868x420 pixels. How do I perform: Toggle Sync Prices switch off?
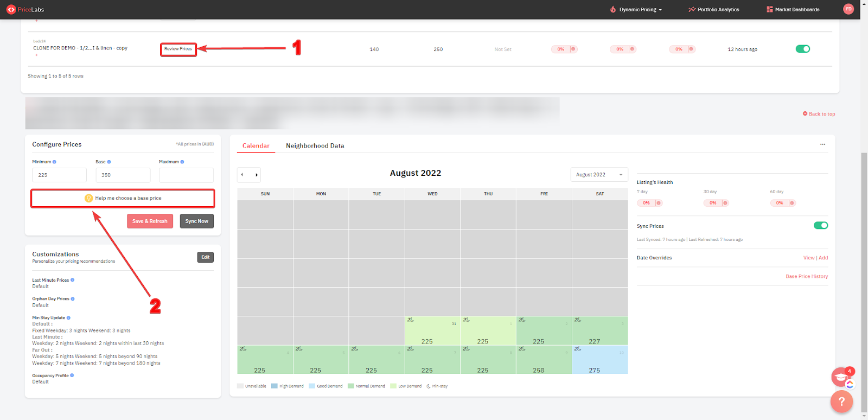820,226
